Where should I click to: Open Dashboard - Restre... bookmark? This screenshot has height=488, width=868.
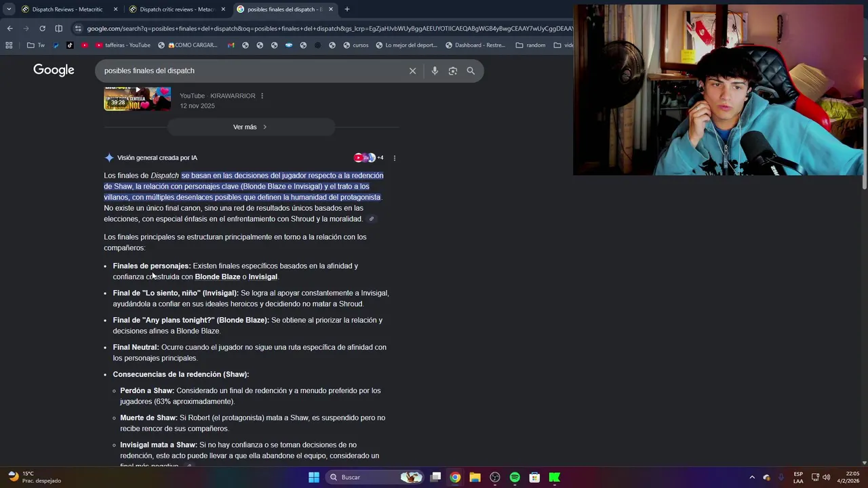475,45
